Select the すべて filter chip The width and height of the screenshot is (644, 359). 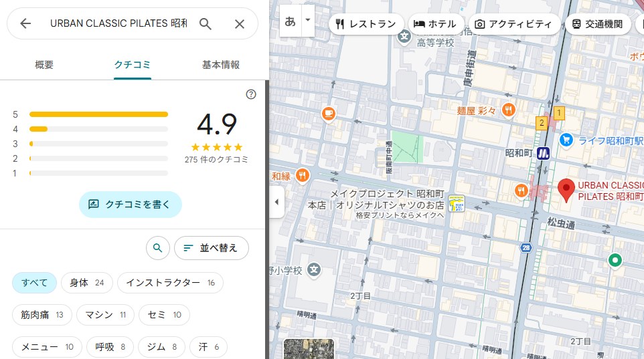click(x=34, y=283)
